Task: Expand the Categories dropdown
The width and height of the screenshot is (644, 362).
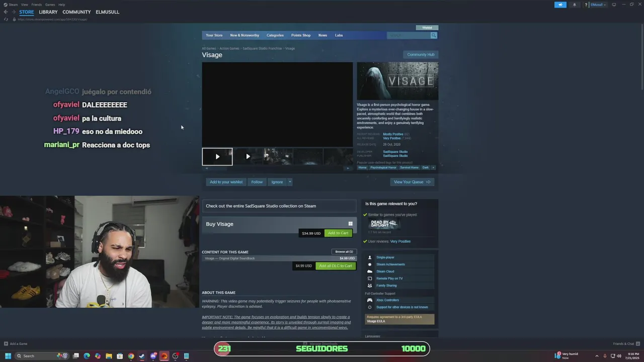Action: click(x=275, y=35)
